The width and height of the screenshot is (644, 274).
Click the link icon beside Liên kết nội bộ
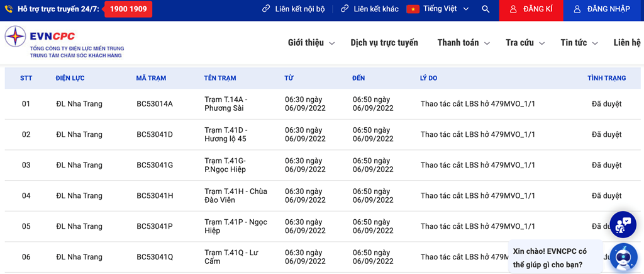[266, 9]
